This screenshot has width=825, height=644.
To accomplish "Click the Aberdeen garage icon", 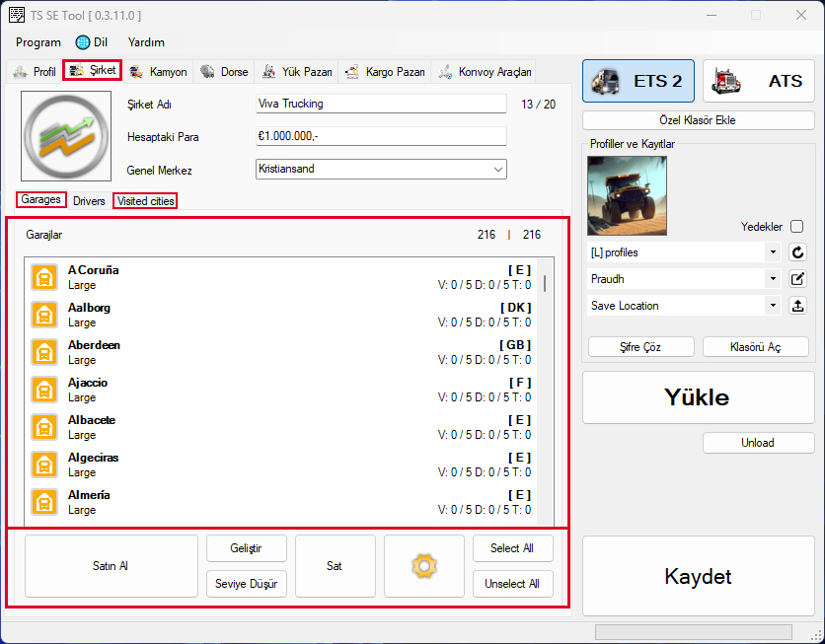I will pos(43,352).
